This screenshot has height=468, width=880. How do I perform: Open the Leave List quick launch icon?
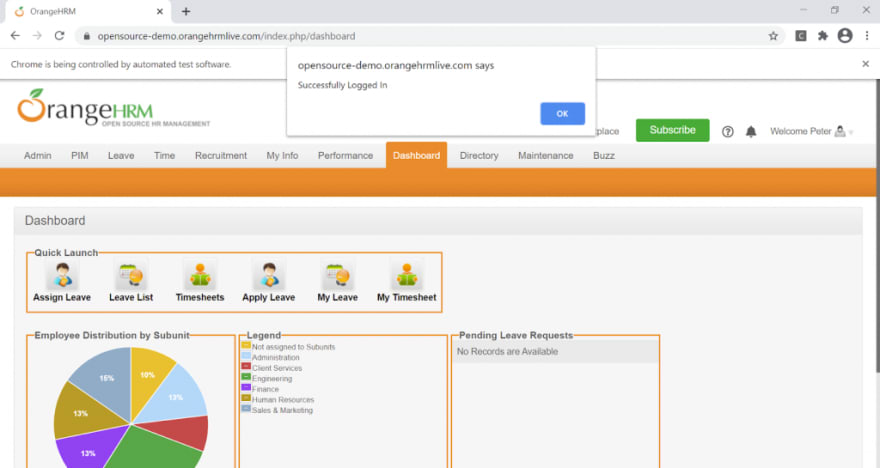131,276
